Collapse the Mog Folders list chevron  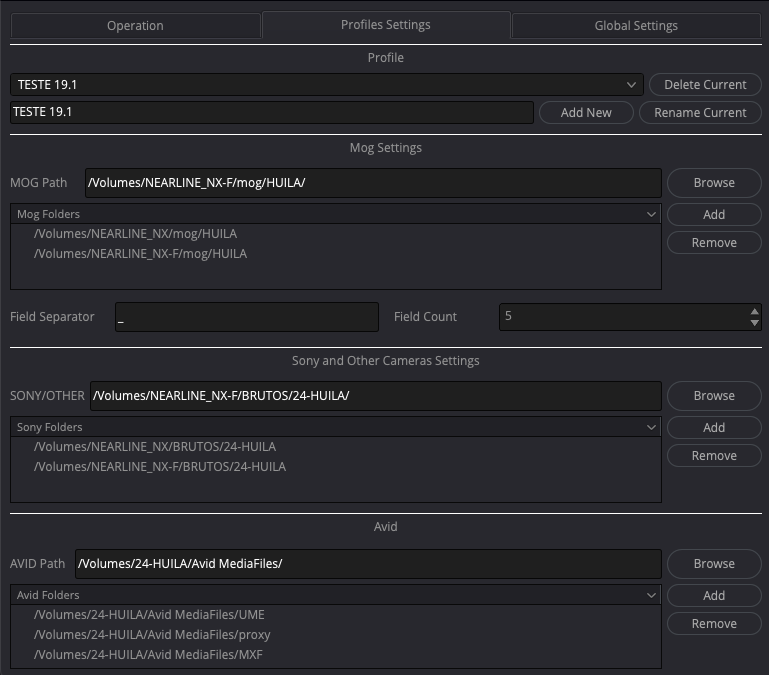(x=652, y=214)
